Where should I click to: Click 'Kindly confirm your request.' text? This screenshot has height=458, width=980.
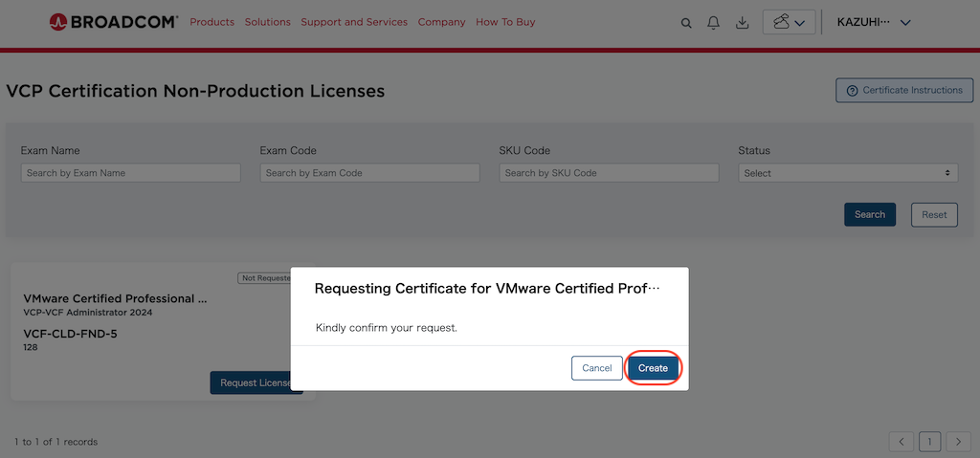pyautogui.click(x=387, y=327)
